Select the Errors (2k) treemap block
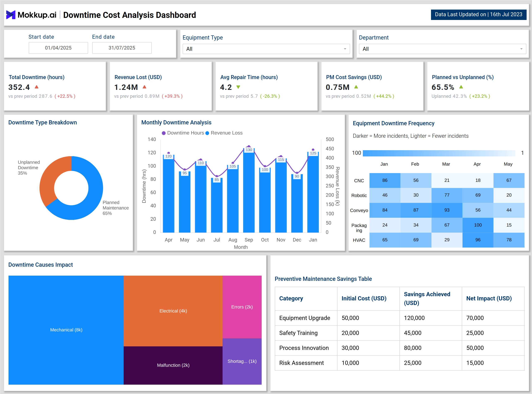532x394 pixels. click(x=242, y=307)
